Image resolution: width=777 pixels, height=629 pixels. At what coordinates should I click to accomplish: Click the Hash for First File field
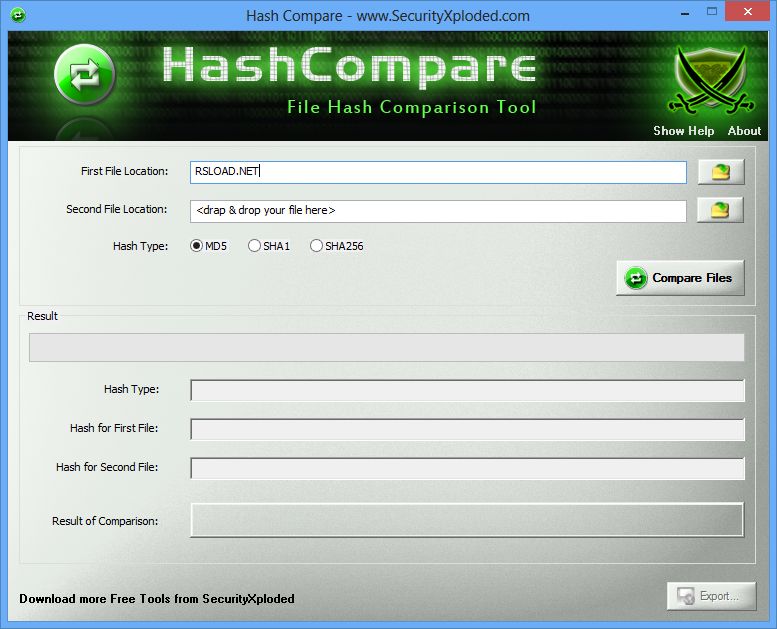pos(467,429)
